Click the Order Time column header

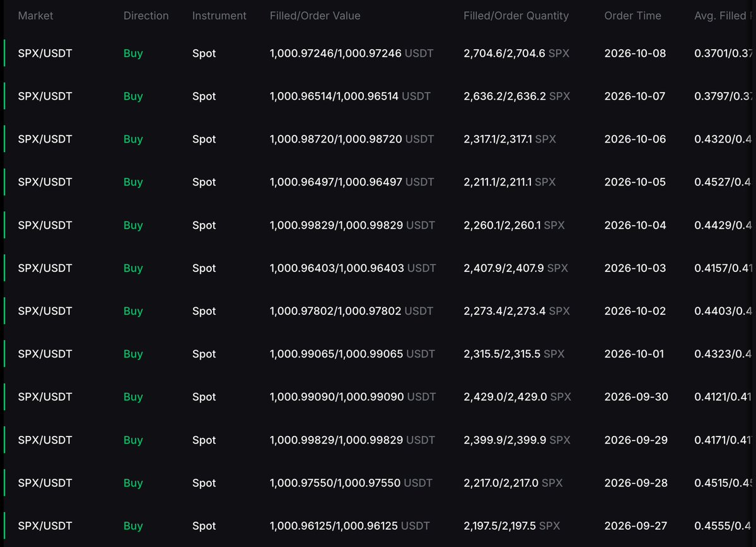click(632, 16)
